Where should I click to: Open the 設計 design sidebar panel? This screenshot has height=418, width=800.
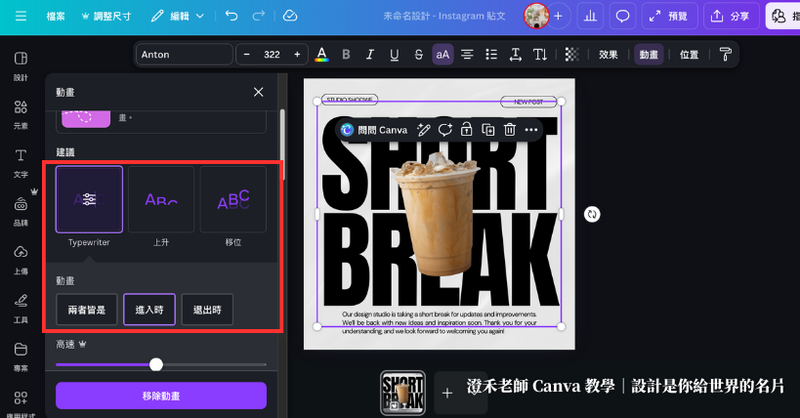[20, 66]
